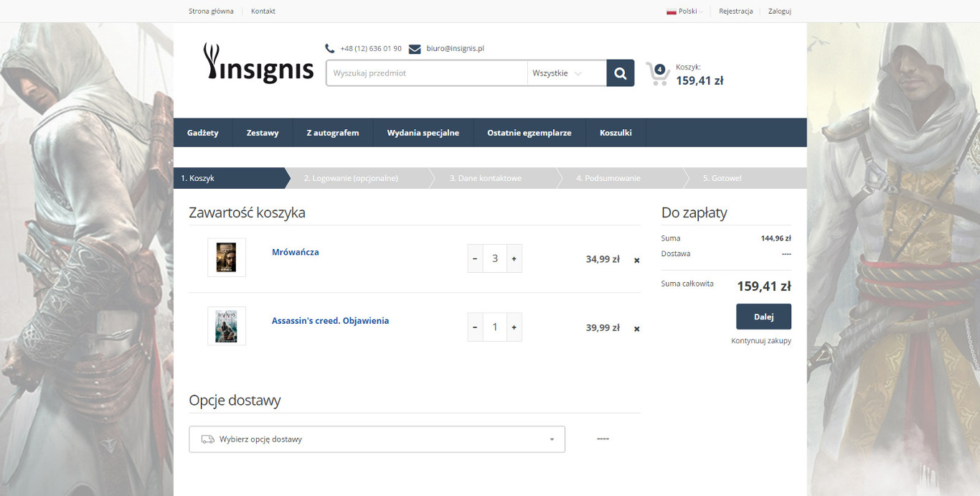Open Z autografem category

coord(333,133)
